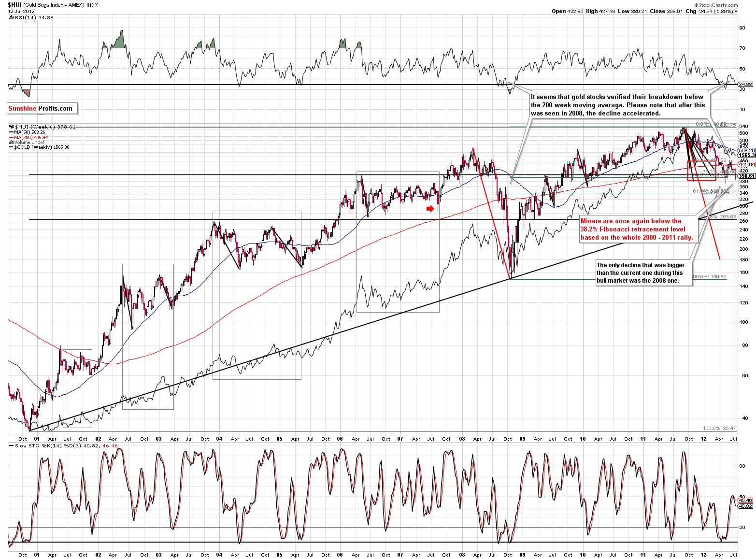Click the 200 label on the price axis
Screen dimensions: 756x559
pyautogui.click(x=743, y=249)
